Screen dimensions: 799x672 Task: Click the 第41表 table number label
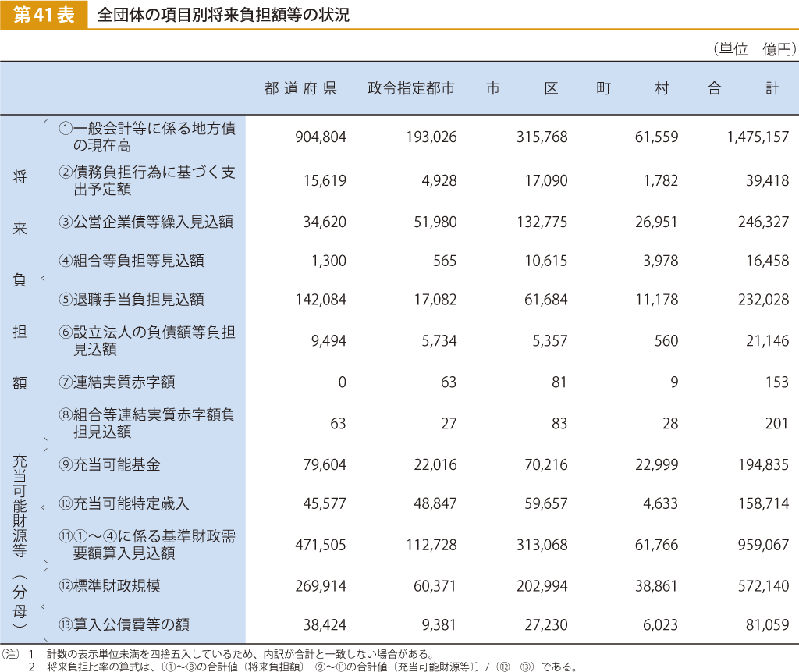[44, 15]
